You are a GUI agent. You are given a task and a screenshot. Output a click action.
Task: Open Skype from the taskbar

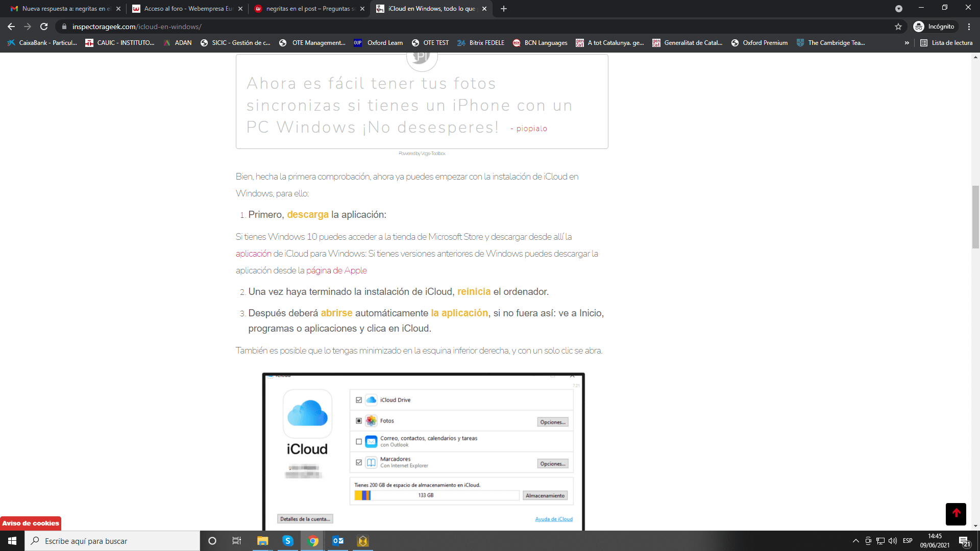(288, 541)
